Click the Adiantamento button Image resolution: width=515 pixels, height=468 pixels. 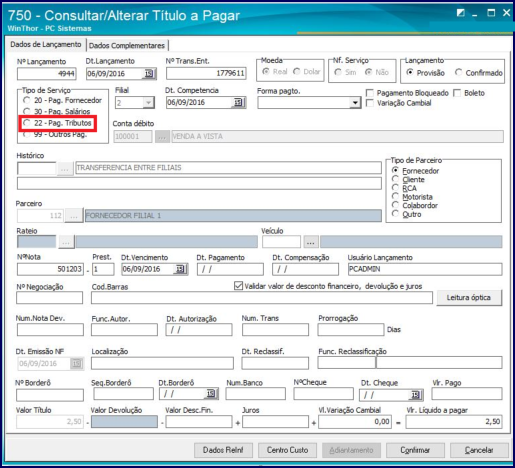tap(351, 450)
